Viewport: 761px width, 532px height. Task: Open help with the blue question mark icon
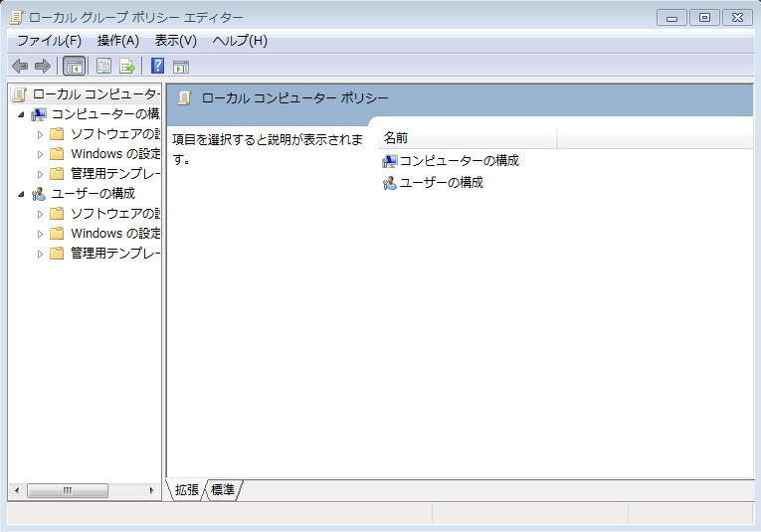[158, 66]
